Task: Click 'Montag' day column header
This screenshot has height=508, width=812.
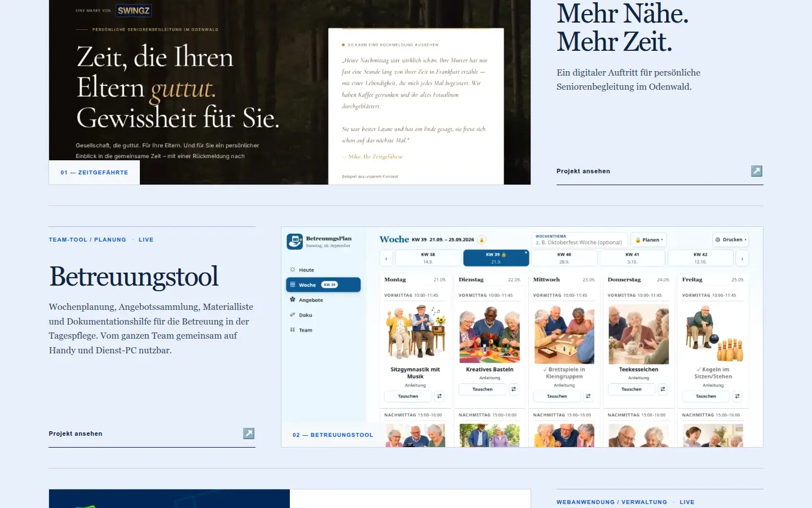Action: 395,280
